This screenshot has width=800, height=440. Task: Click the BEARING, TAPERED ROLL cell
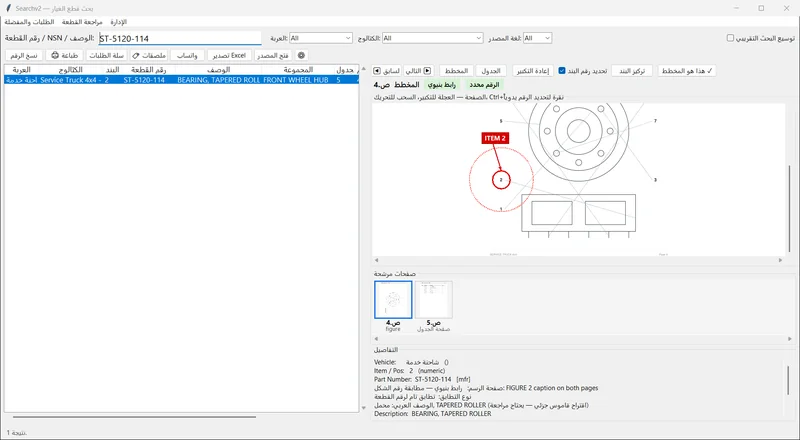pyautogui.click(x=218, y=80)
